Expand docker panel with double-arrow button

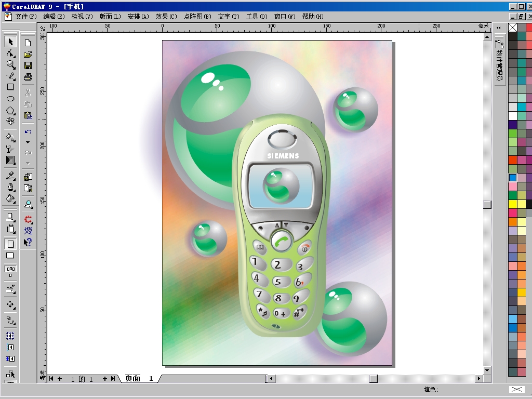498,28
